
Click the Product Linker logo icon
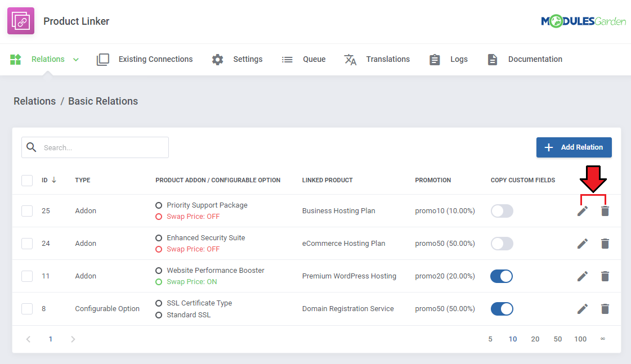click(x=21, y=21)
